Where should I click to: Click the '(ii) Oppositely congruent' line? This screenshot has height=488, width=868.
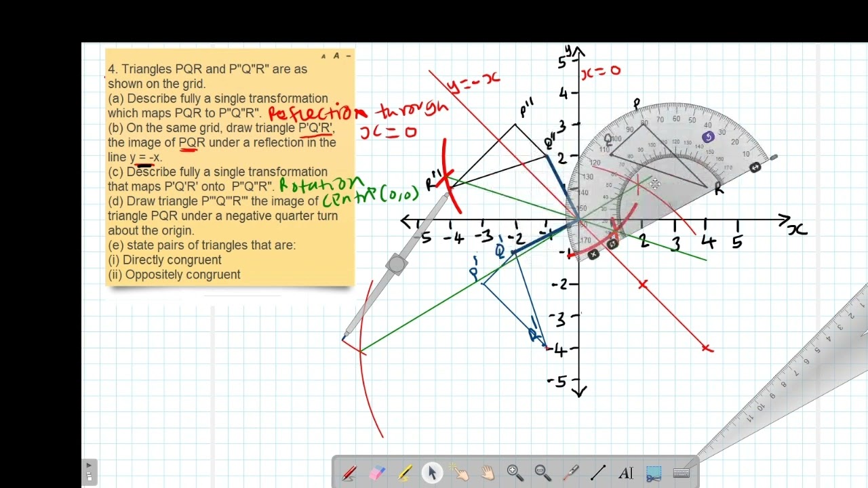174,274
